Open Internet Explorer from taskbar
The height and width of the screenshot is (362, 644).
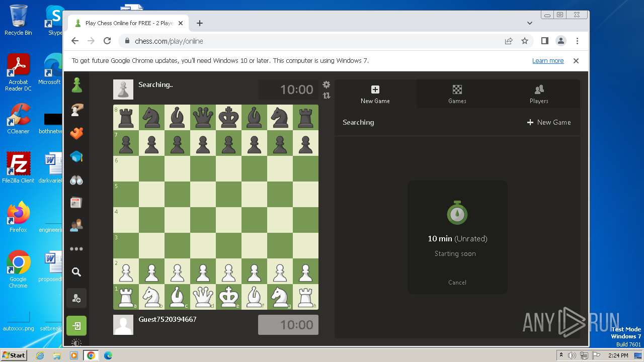40,355
